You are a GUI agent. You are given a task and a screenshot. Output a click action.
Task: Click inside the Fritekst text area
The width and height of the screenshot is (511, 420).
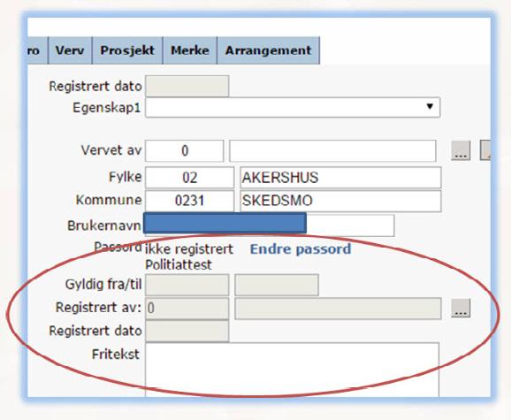(x=293, y=370)
